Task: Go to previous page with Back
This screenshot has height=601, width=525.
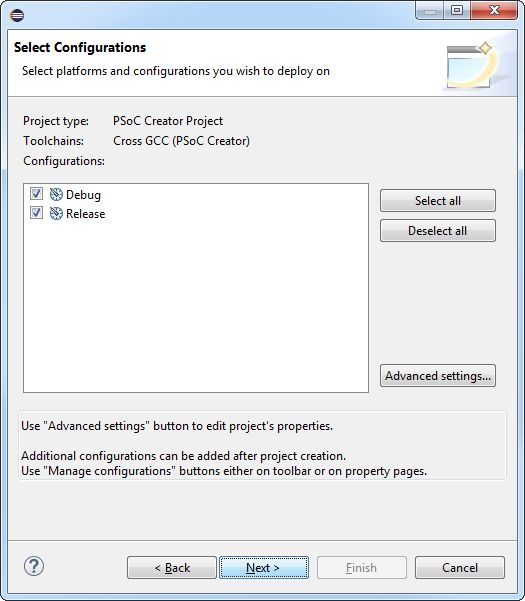Action: (172, 568)
